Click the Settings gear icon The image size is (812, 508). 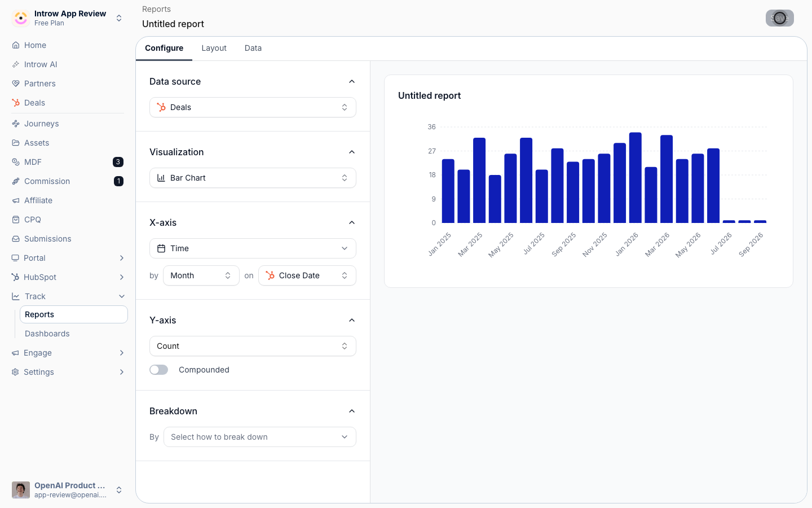(15, 372)
